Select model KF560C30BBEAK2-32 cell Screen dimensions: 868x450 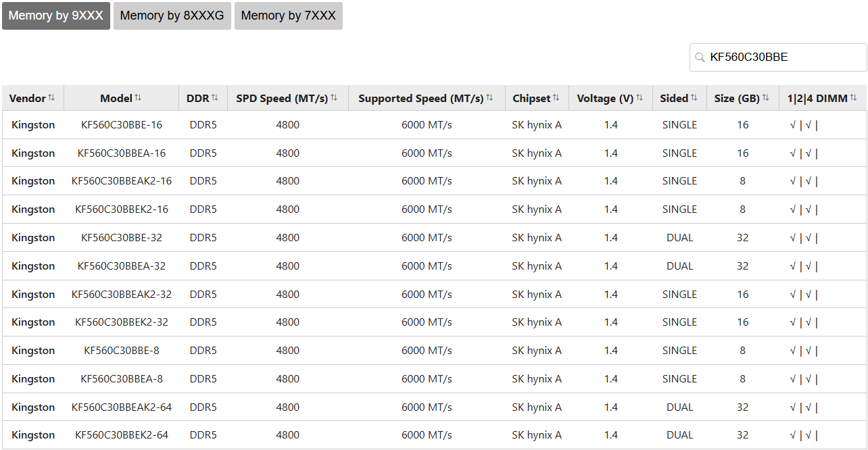tap(122, 295)
